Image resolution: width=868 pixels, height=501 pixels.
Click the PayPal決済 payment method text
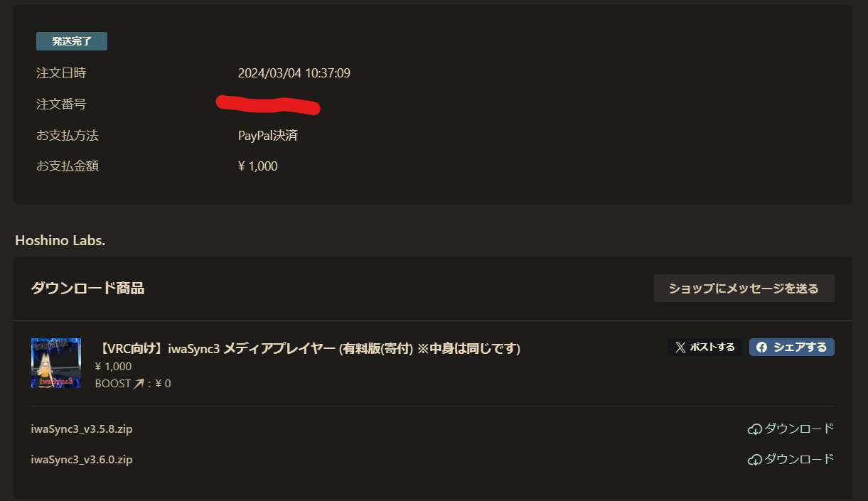click(x=268, y=136)
